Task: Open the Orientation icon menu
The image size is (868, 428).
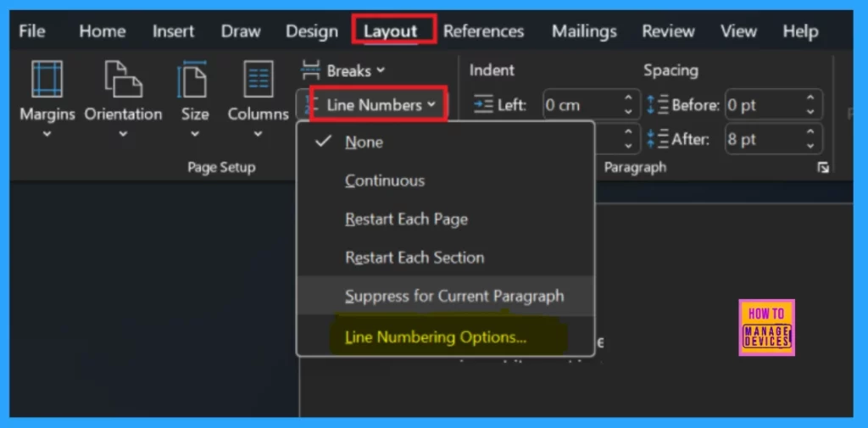Action: pyautogui.click(x=124, y=79)
